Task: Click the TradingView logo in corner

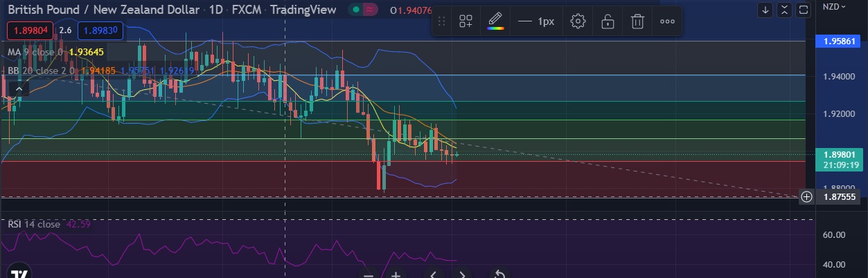Action: tap(19, 272)
